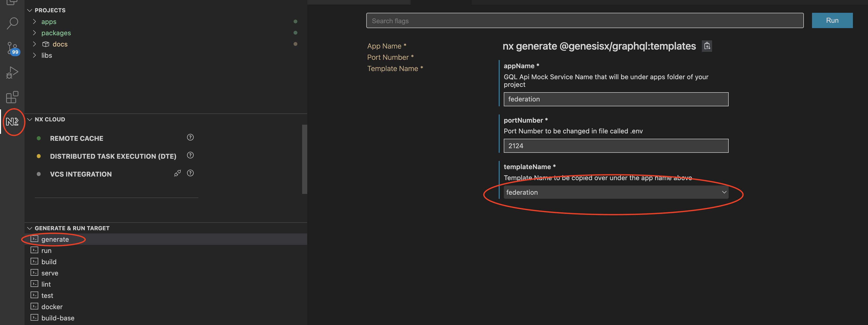Screen dimensions: 868x325
Task: Click the nx generate @genesisx/graphql:templates heading
Action: [x=599, y=46]
